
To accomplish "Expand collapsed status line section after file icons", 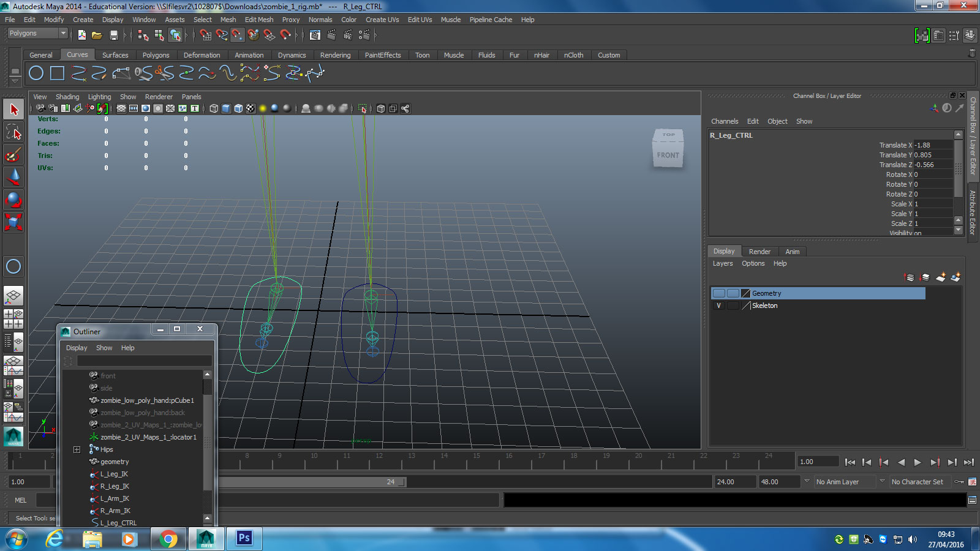I will (126, 36).
